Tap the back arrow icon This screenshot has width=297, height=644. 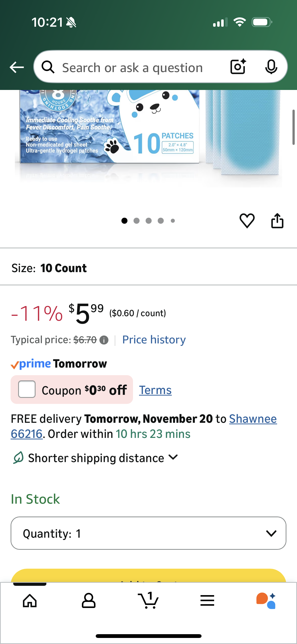tap(17, 67)
